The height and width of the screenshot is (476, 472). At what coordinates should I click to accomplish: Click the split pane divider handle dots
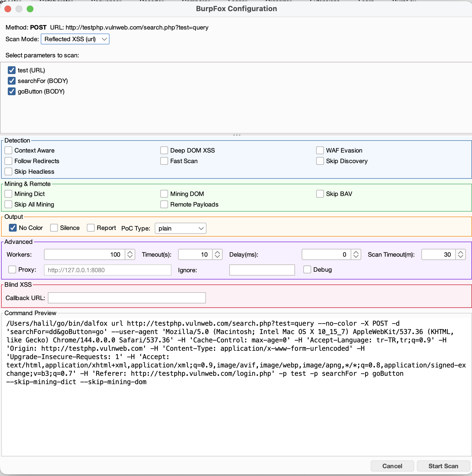pyautogui.click(x=237, y=135)
